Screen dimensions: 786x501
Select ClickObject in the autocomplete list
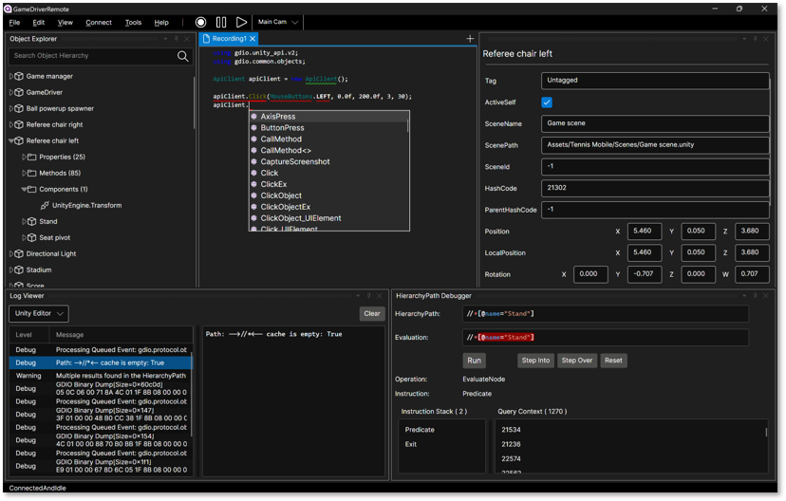pyautogui.click(x=281, y=195)
